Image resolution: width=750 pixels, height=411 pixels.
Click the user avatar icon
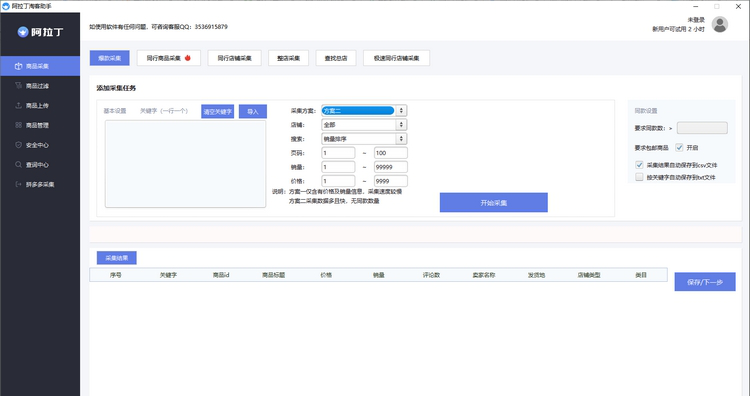click(719, 24)
